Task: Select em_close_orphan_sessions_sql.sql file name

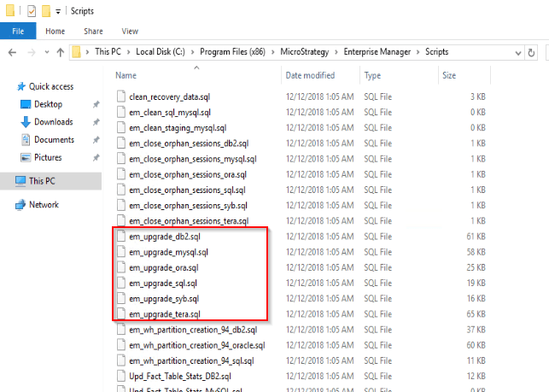Action: 187,190
